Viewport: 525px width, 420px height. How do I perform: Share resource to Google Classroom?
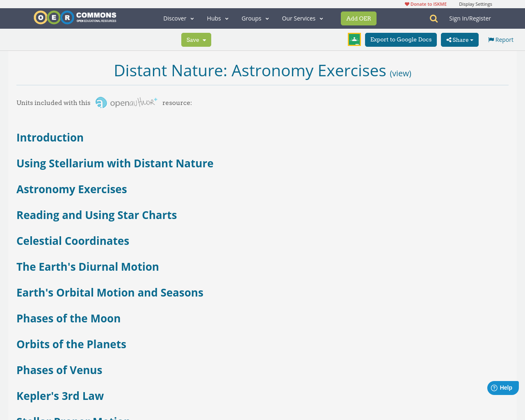354,39
